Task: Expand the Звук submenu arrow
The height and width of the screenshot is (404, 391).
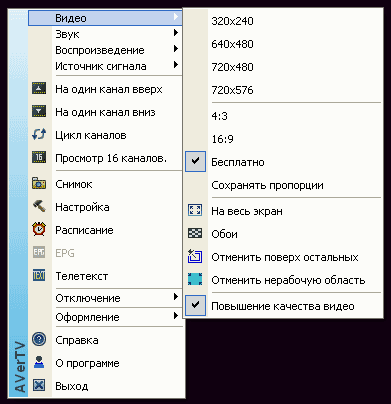Action: pyautogui.click(x=176, y=33)
